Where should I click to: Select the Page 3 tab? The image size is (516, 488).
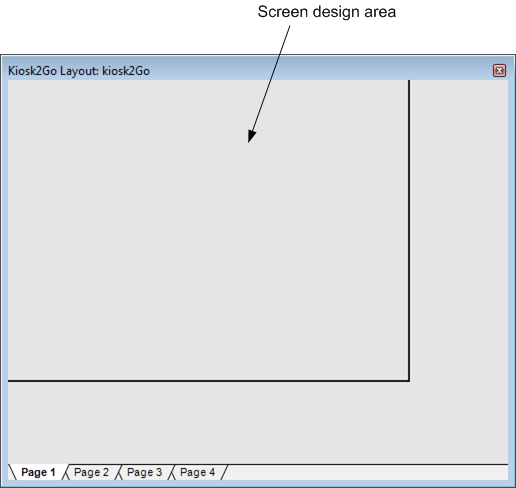144,472
